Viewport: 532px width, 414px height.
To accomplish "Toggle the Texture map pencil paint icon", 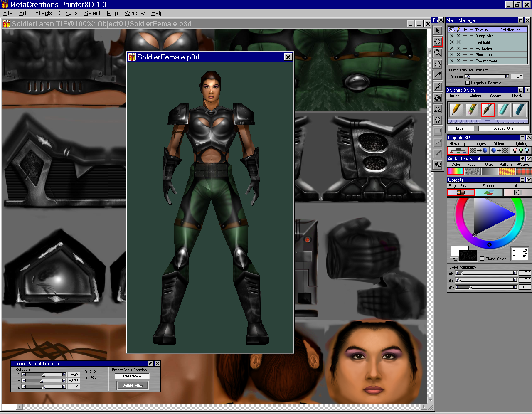I will click(458, 30).
